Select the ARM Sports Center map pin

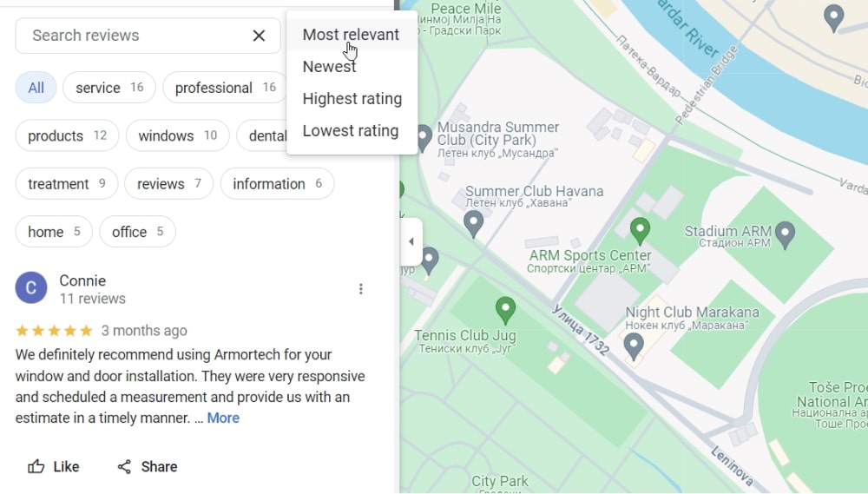coord(640,230)
